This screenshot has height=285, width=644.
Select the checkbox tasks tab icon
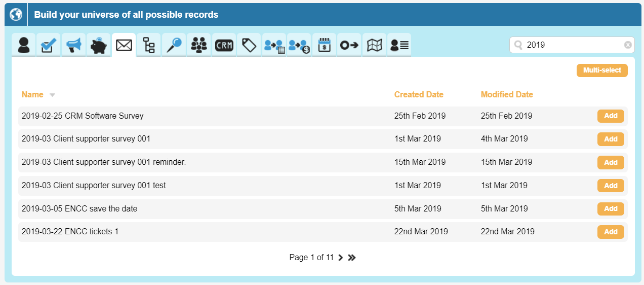click(49, 45)
